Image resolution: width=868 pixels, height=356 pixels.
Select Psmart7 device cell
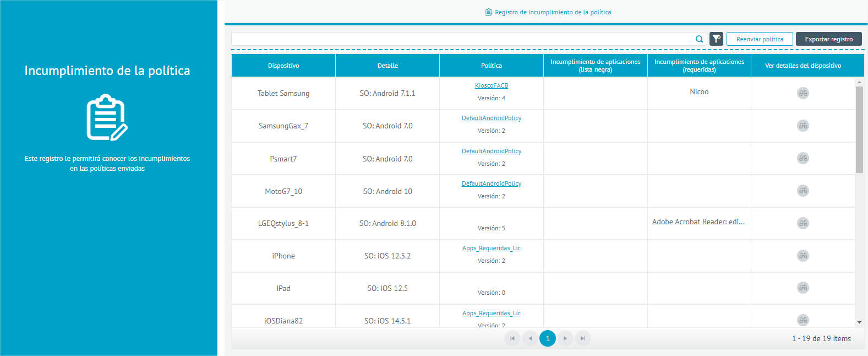283,159
